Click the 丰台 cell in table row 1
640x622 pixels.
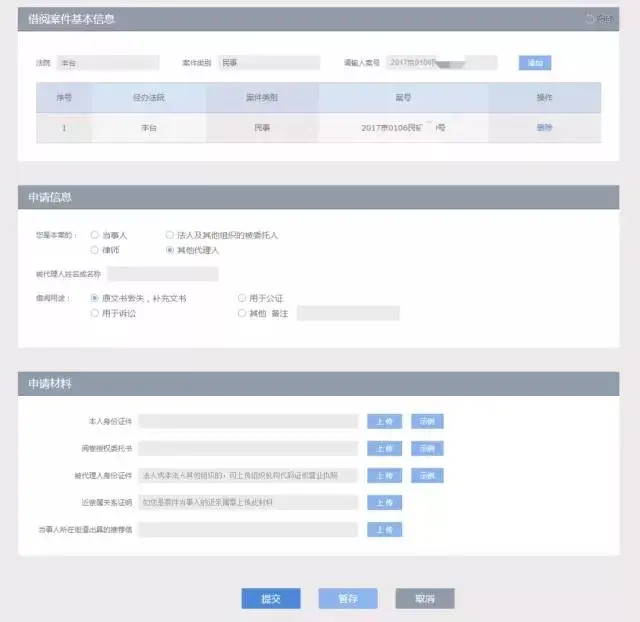click(x=149, y=128)
